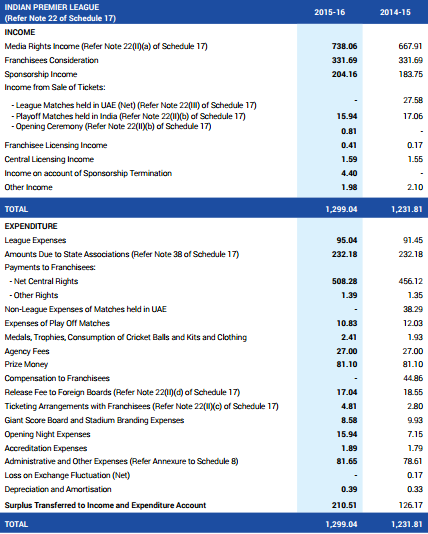Click Surplus Transferred to Income and Expenditure Account
428x534 pixels.
[x=105, y=505]
